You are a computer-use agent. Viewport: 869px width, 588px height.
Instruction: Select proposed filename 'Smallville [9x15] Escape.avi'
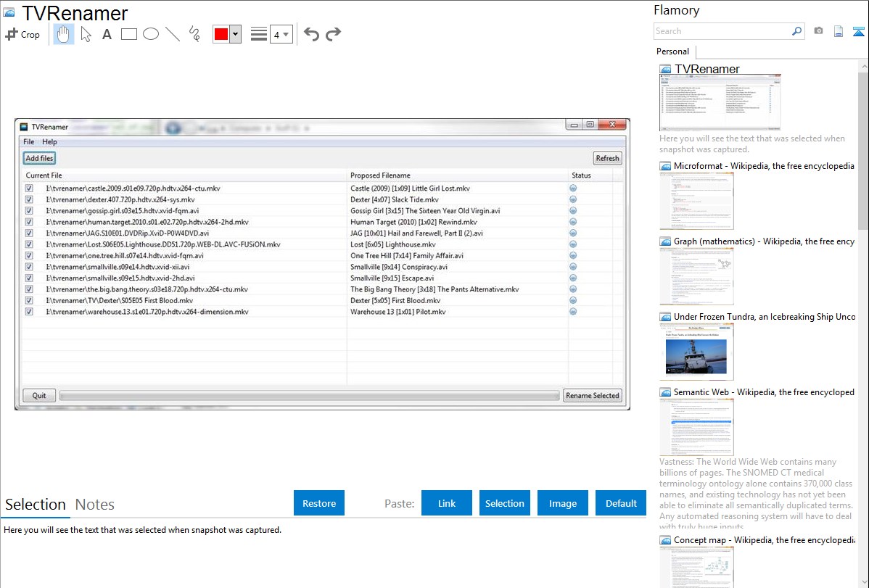[392, 278]
